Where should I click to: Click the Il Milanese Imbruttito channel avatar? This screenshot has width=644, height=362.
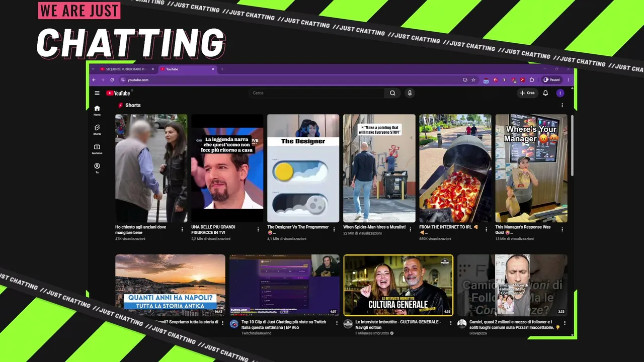point(348,324)
